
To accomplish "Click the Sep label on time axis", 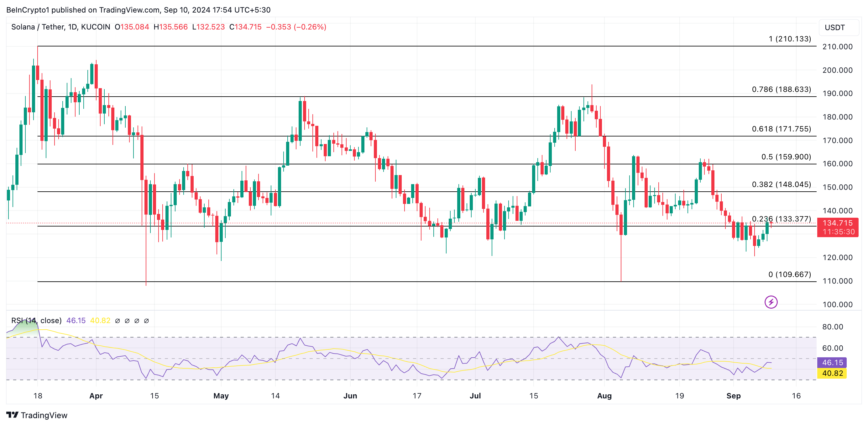I will tap(733, 396).
